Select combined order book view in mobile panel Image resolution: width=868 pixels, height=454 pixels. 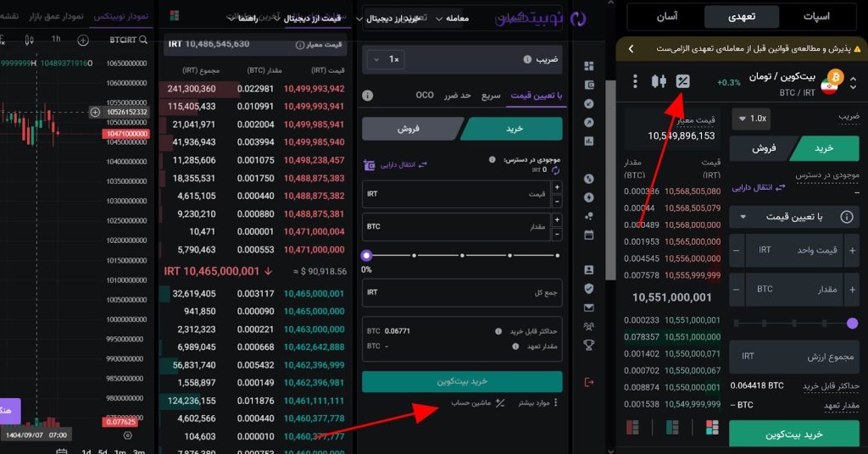pyautogui.click(x=712, y=427)
